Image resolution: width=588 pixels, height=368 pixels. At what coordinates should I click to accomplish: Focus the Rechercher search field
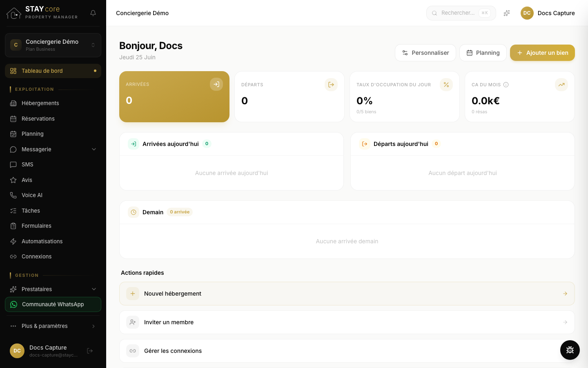click(461, 13)
